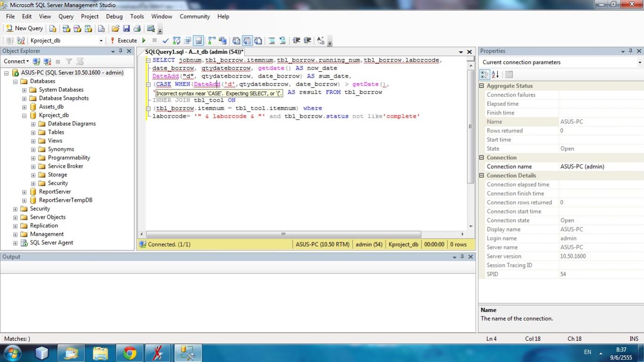Open the Project menu

(x=90, y=16)
